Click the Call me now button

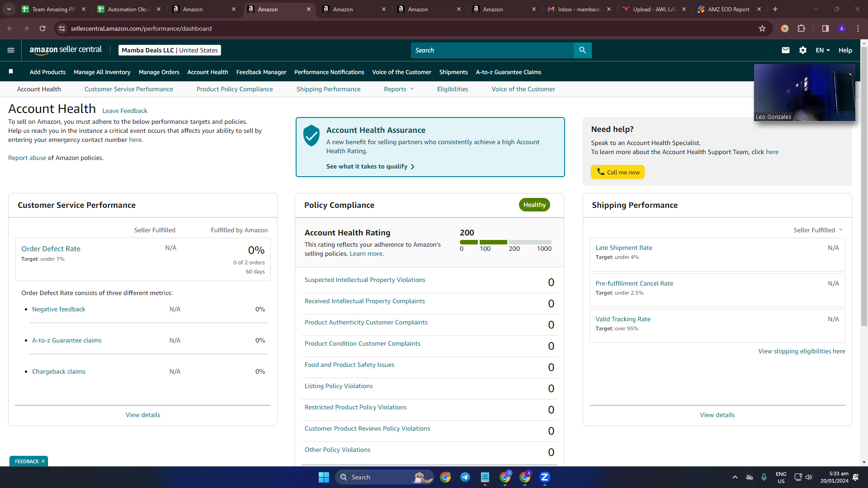[x=618, y=172]
